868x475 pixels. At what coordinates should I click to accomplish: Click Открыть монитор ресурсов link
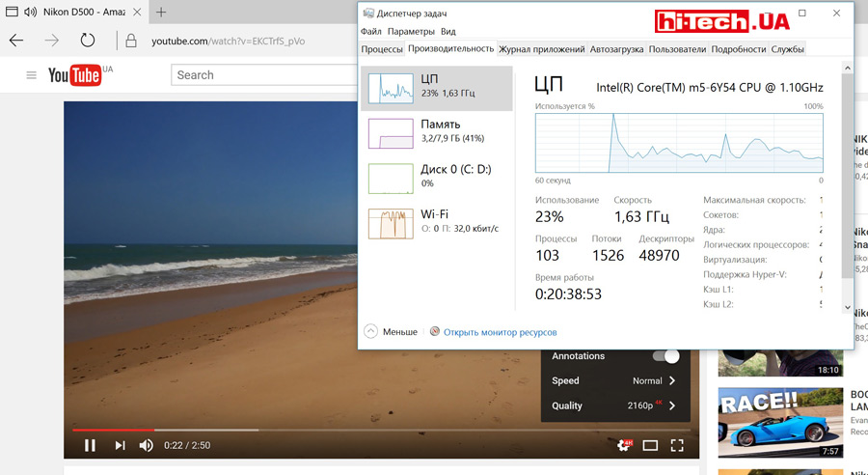(500, 332)
